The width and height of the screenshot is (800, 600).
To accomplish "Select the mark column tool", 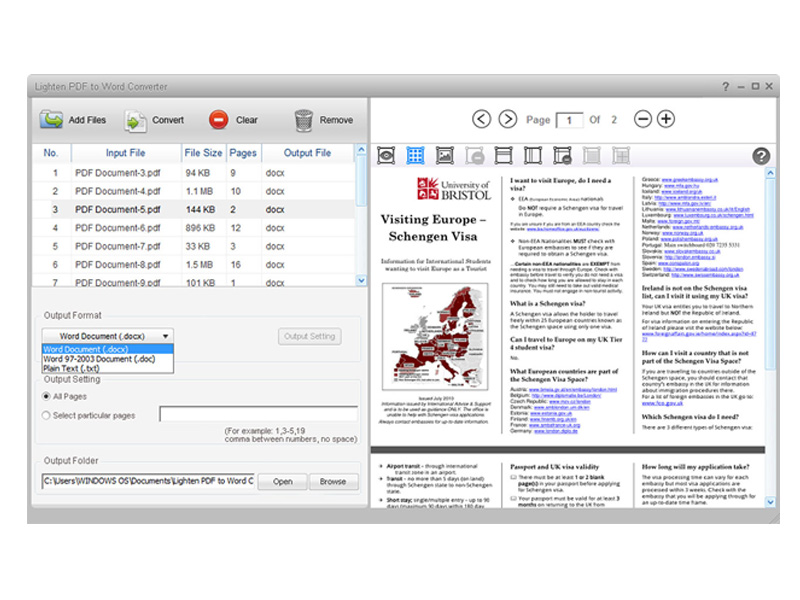I will [533, 155].
